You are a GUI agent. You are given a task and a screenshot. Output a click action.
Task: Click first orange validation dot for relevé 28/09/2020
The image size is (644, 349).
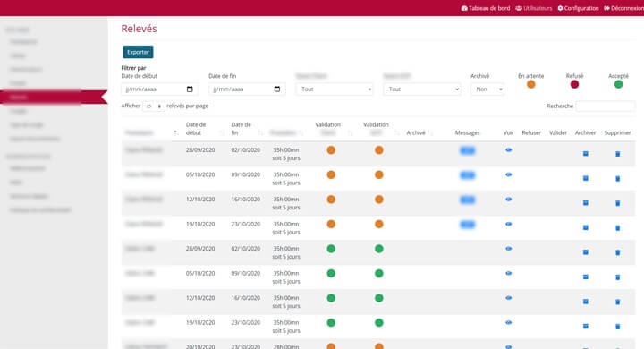(331, 150)
